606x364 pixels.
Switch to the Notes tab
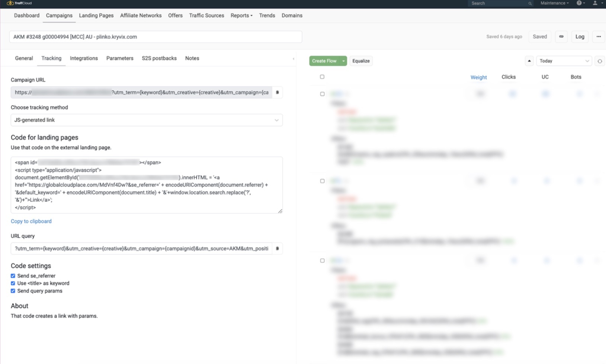tap(192, 58)
